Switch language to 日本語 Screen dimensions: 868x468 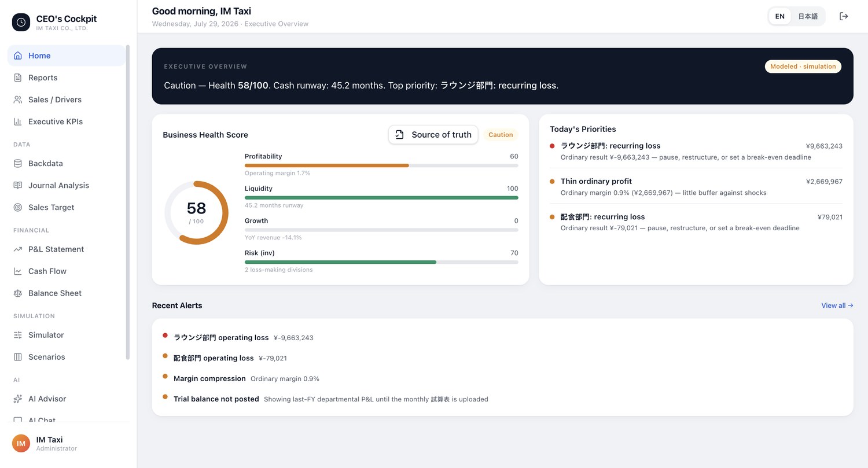(808, 16)
